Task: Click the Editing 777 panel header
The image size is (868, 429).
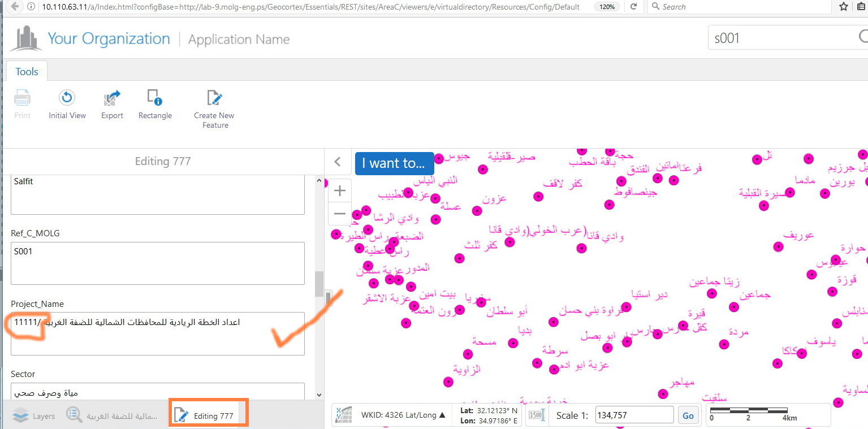Action: pos(163,162)
